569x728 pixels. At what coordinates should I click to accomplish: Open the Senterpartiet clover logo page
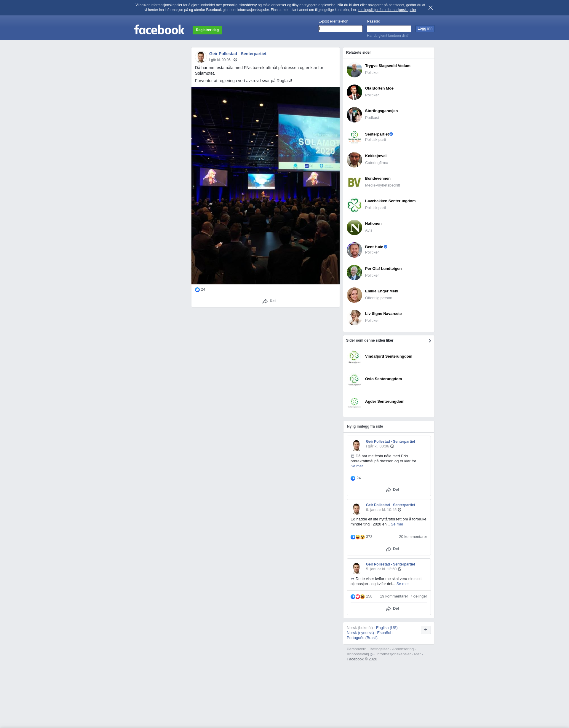[354, 137]
